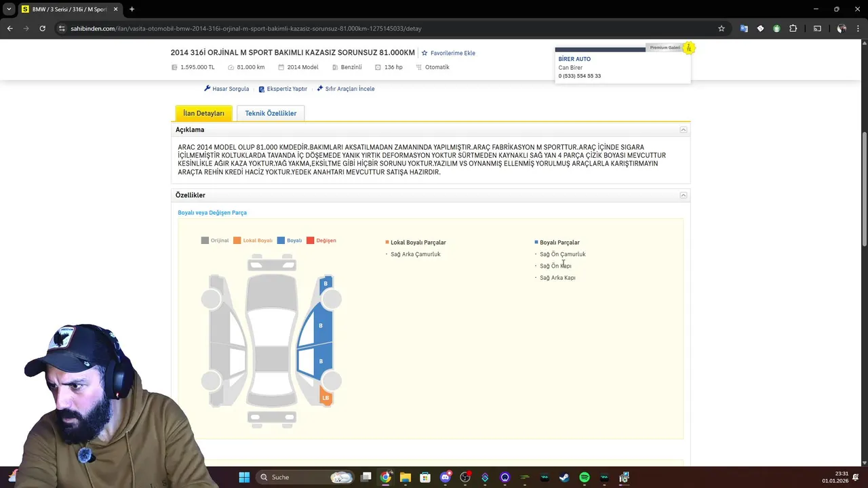Click the Ekspertiz Yaptır link
Image resolution: width=868 pixels, height=488 pixels.
click(x=283, y=89)
